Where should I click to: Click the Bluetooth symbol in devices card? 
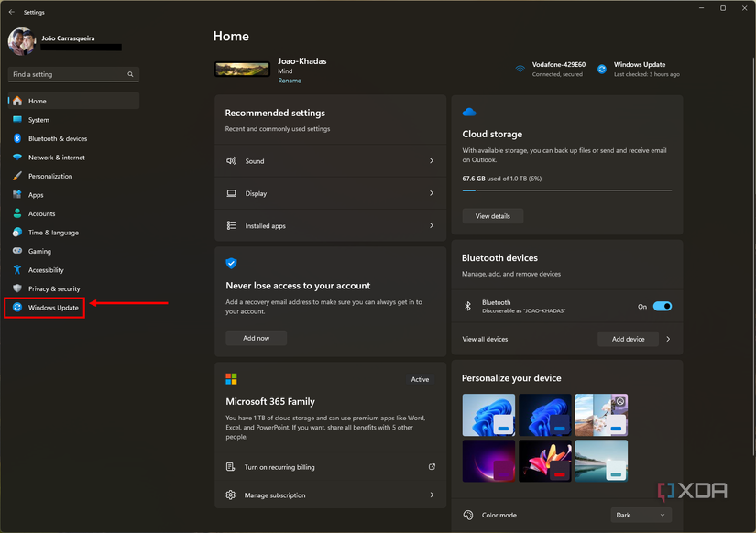coord(467,306)
